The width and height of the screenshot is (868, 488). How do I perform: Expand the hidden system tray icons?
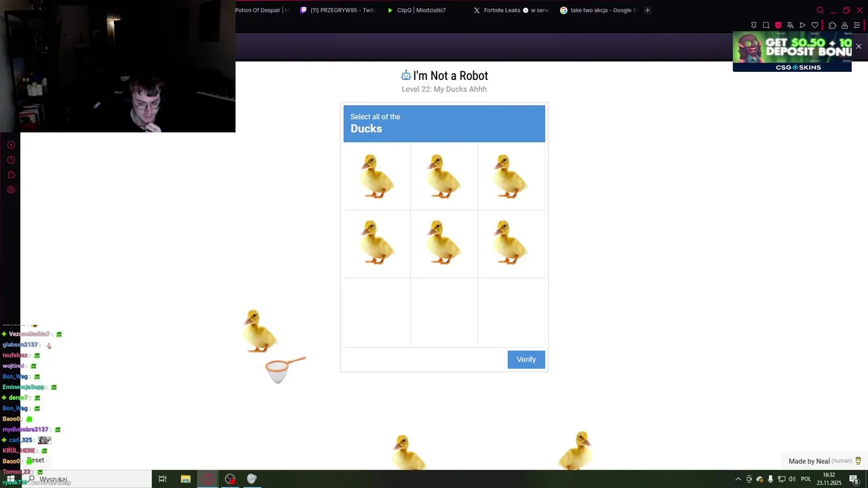(x=738, y=479)
